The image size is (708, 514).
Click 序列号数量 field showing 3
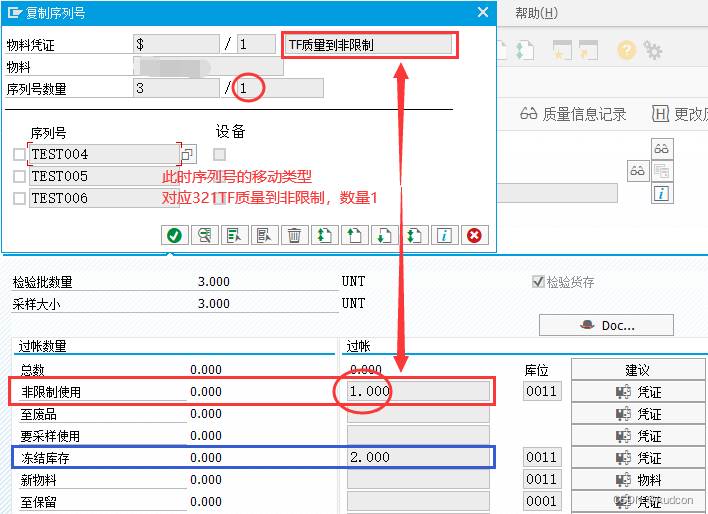(177, 88)
